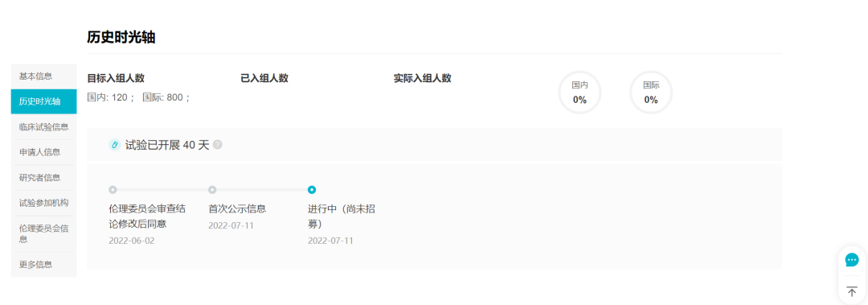Viewport: 868px width, 305px height.
Task: Open the chat support bubble icon
Action: point(852,259)
